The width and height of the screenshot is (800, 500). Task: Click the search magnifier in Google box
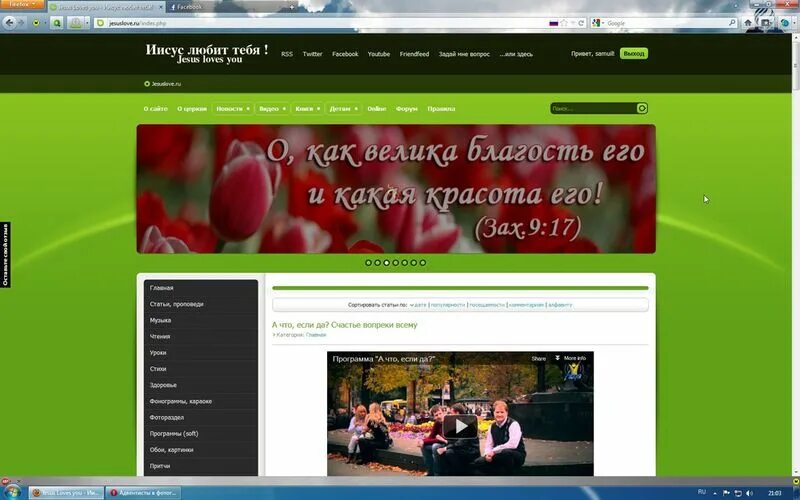(x=732, y=22)
